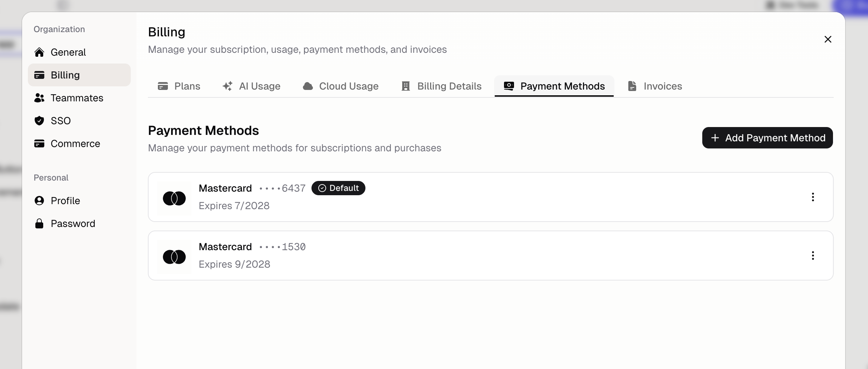The image size is (868, 369).
Task: Click the masked number ending 1530
Action: point(283,247)
